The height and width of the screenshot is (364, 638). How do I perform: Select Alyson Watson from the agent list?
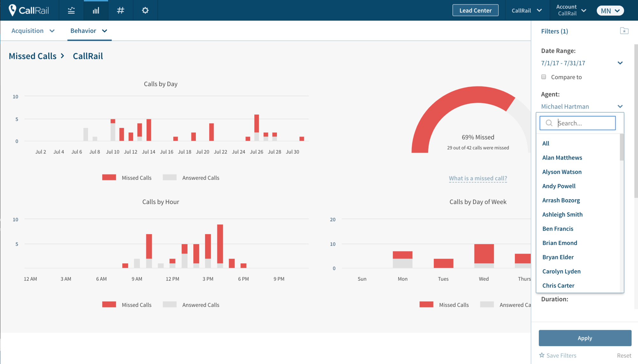[x=562, y=172]
